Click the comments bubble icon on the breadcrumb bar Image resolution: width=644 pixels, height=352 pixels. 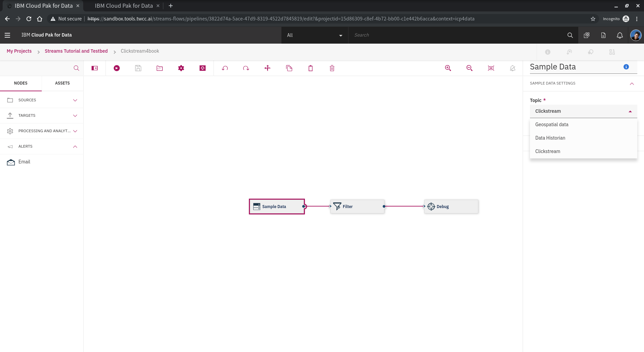[591, 52]
